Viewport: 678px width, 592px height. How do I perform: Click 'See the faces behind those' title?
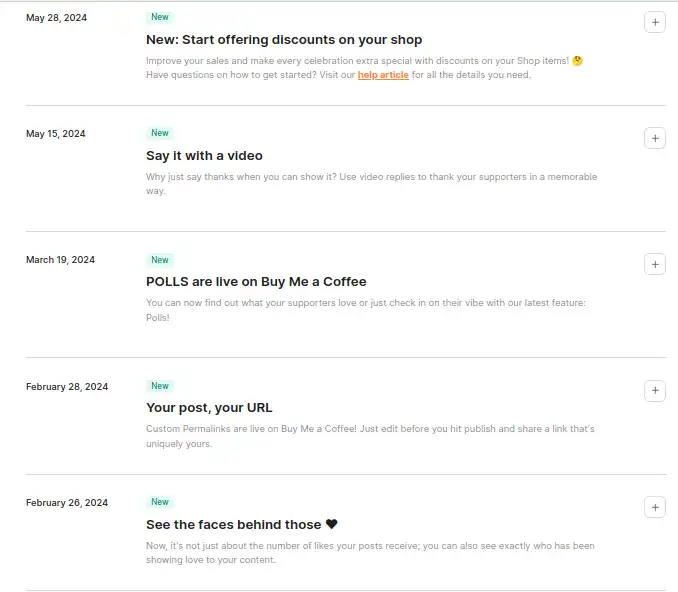pos(233,525)
